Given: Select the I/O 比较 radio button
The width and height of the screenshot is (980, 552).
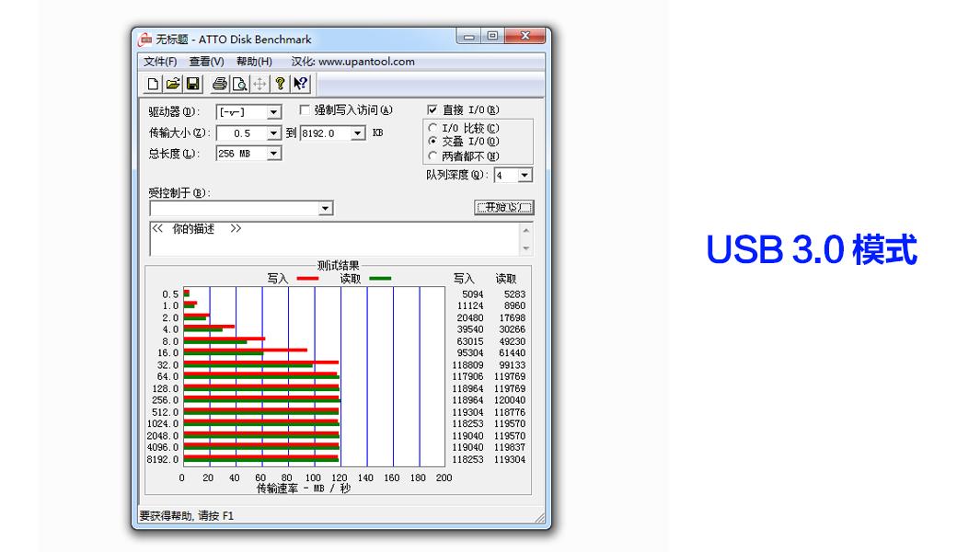Looking at the screenshot, I should point(432,128).
